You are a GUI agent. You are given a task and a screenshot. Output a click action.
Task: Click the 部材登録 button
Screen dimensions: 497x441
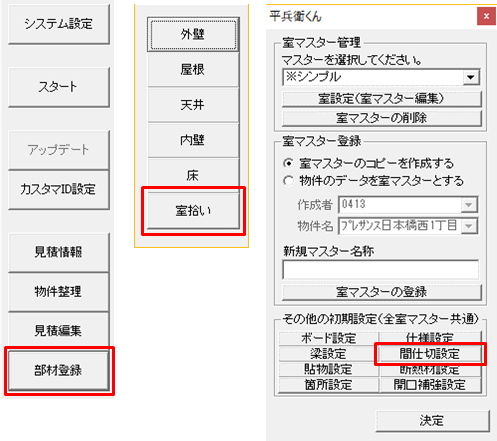[x=59, y=370]
